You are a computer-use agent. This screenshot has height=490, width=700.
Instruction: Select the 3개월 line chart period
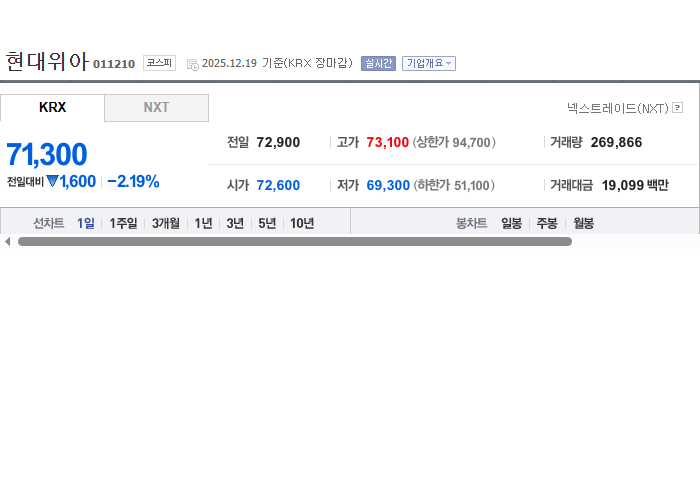[x=166, y=223]
